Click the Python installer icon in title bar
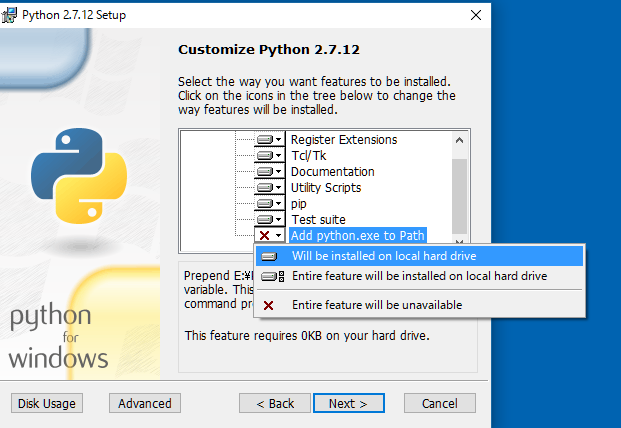 9,15
